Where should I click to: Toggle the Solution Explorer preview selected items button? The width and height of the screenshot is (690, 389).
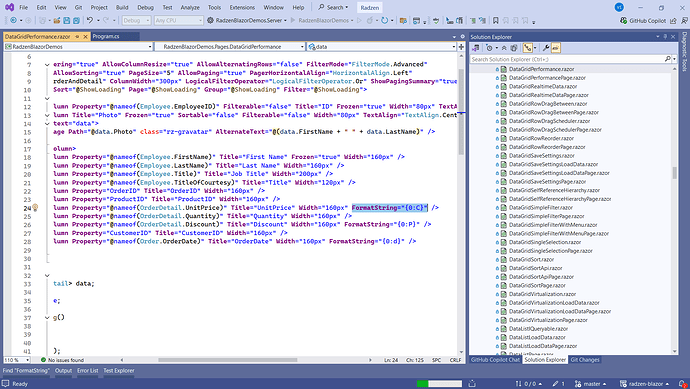556,48
